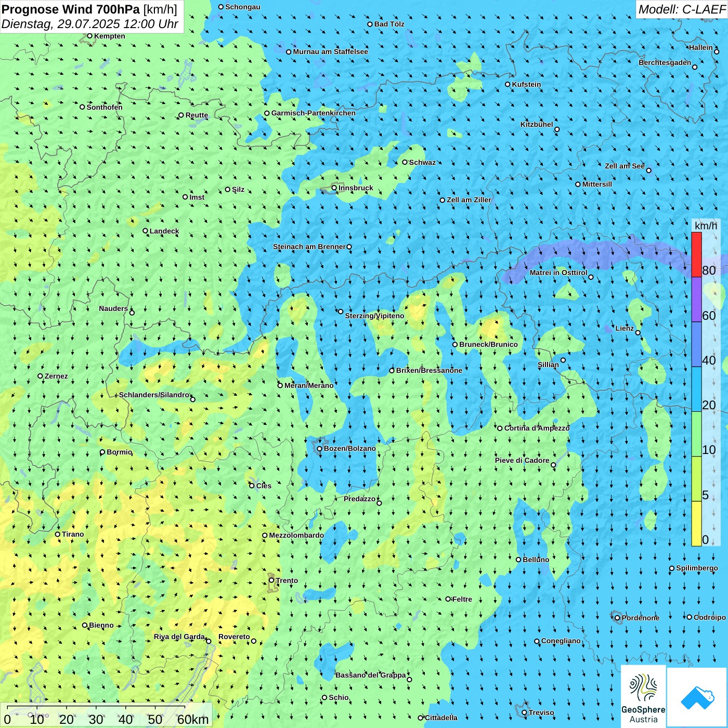Image resolution: width=728 pixels, height=728 pixels.
Task: Click the 'Landeck' label
Action: 164,231
